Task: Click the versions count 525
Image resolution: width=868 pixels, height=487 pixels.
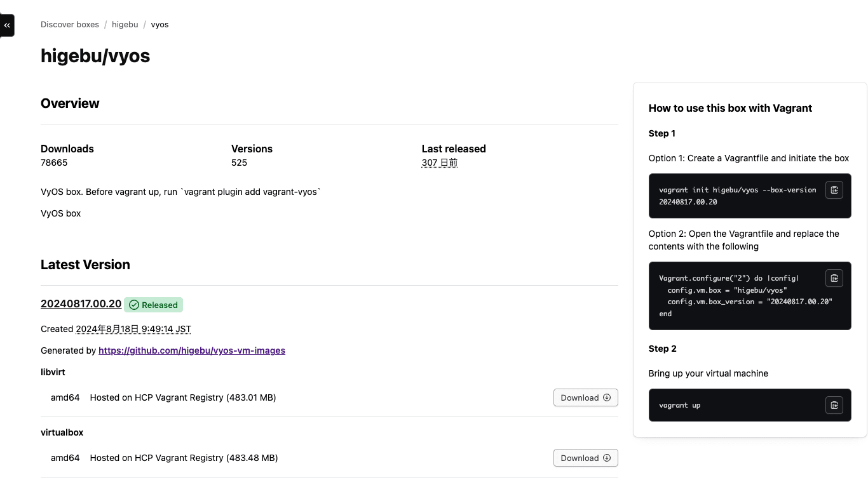Action: coord(239,163)
